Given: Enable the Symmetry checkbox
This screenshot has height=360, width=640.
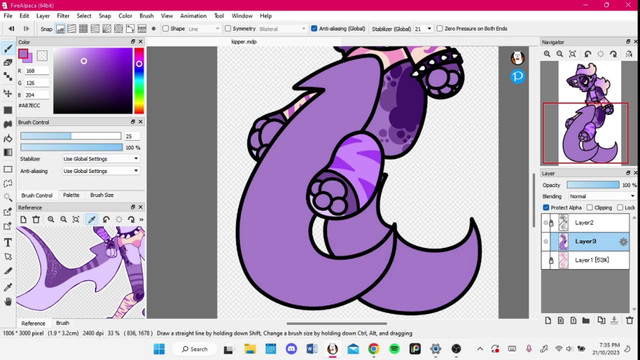Looking at the screenshot, I should click(x=228, y=29).
